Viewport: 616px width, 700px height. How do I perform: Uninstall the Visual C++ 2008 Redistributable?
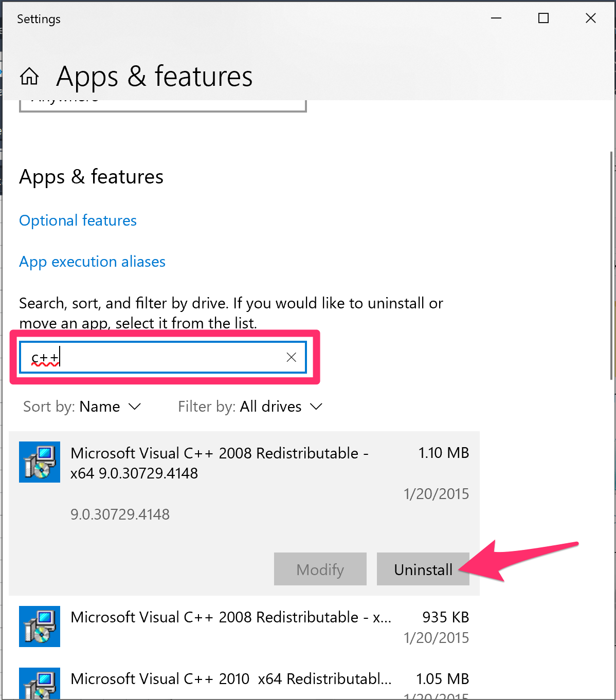click(423, 569)
